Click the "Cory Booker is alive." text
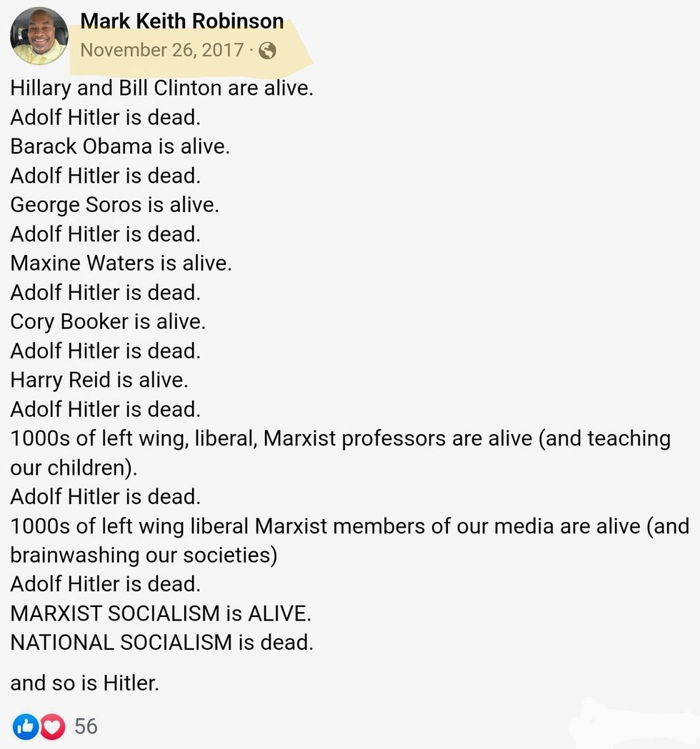This screenshot has width=700, height=749. pos(108,321)
